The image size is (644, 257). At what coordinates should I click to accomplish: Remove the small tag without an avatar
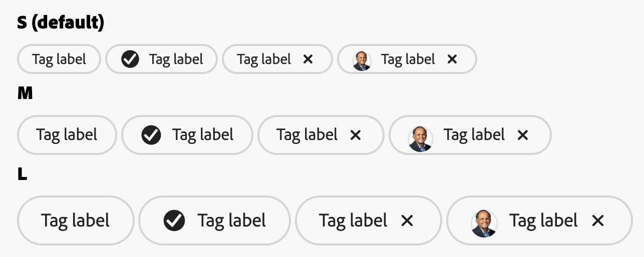[308, 59]
